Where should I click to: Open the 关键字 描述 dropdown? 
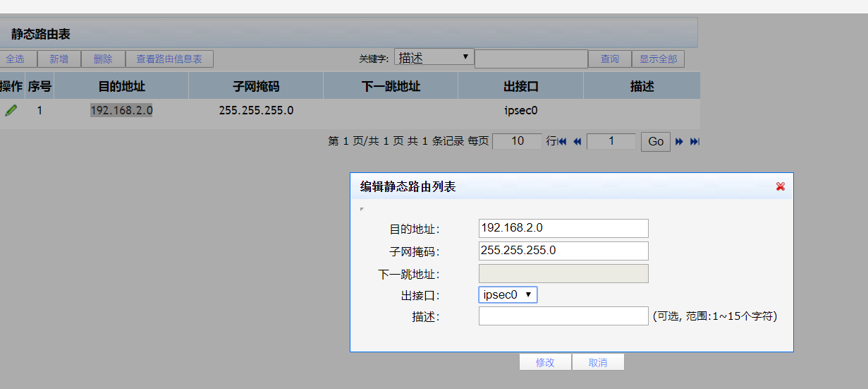pyautogui.click(x=434, y=57)
